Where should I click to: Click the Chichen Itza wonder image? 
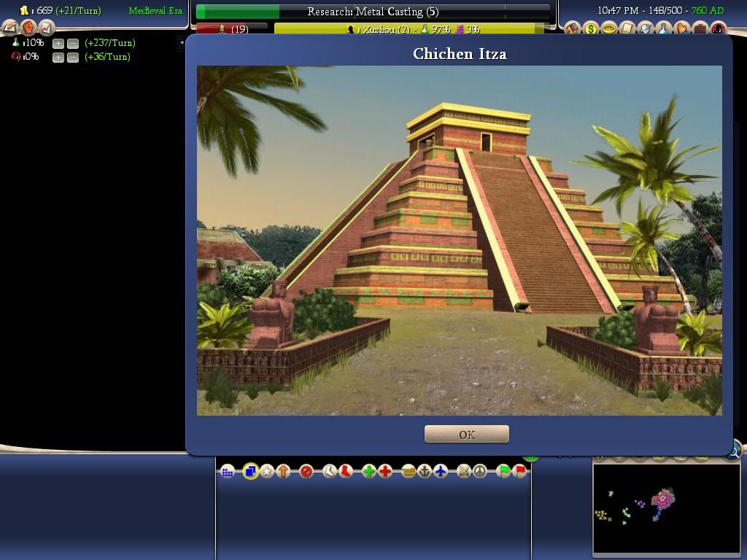[460, 241]
